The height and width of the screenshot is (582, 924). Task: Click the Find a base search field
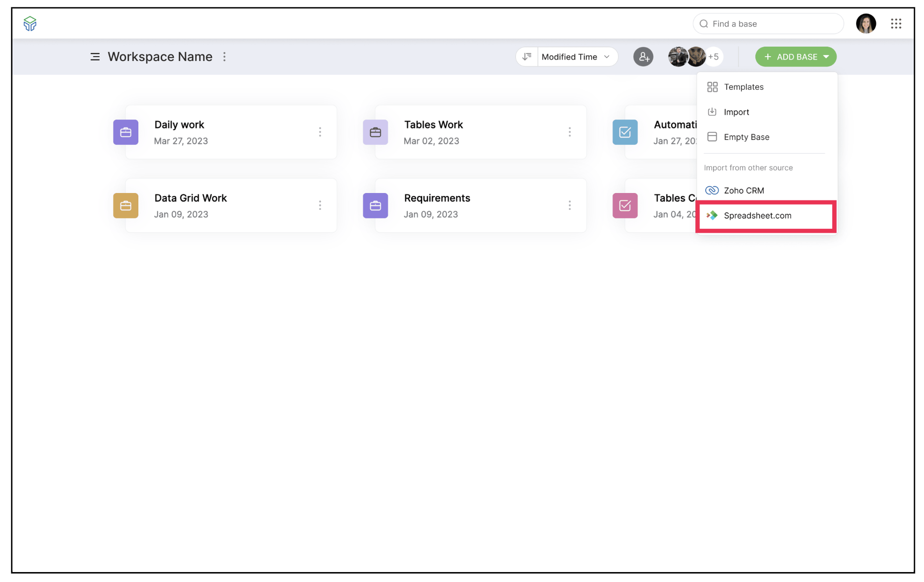coord(768,24)
